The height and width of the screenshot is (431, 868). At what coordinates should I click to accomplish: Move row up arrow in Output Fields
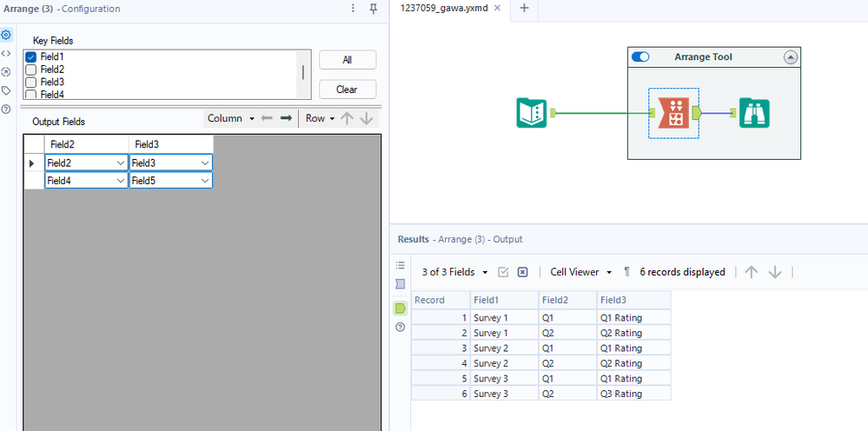click(x=347, y=118)
